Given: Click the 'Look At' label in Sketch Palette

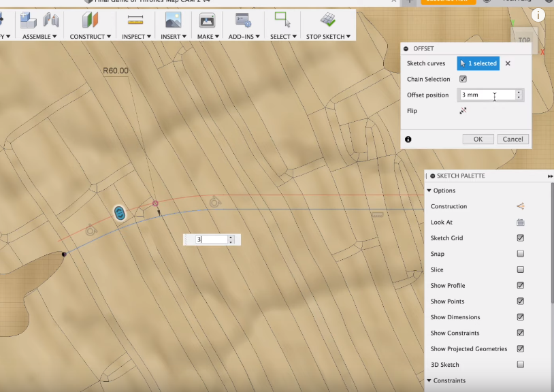Looking at the screenshot, I should 442,222.
